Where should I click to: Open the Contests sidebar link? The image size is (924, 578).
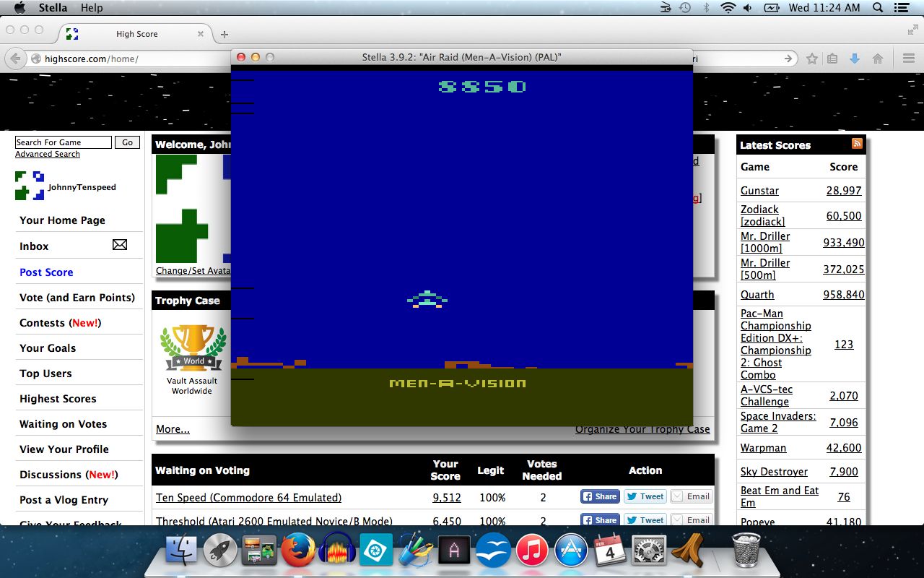point(61,323)
